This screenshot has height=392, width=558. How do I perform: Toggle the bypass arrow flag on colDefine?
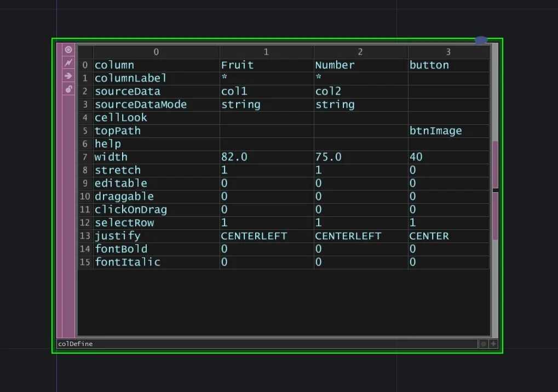[x=68, y=76]
